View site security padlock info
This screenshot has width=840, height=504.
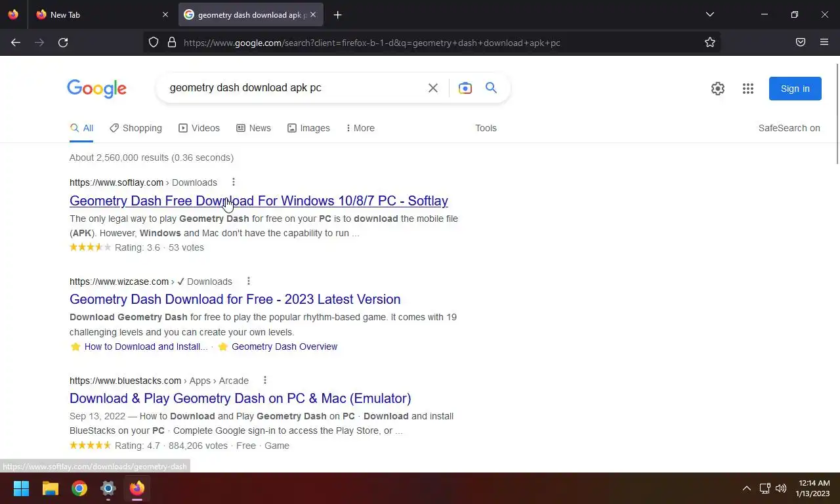(x=172, y=43)
